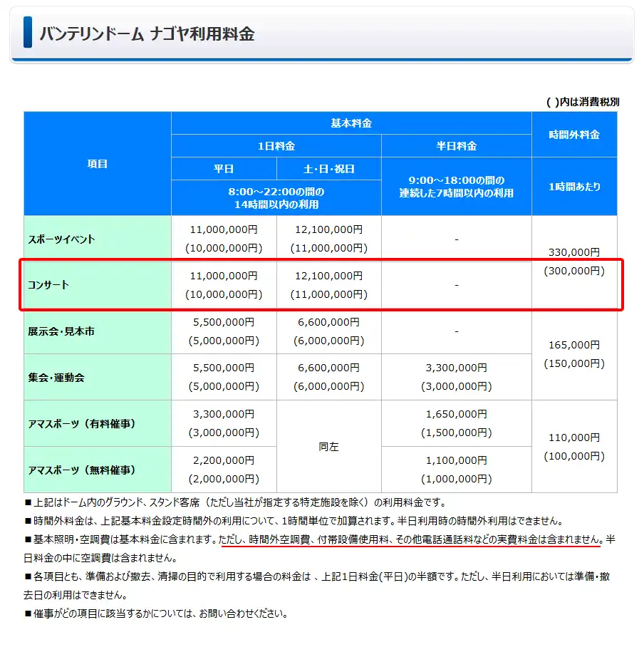Select the 項目 column header

click(x=98, y=164)
